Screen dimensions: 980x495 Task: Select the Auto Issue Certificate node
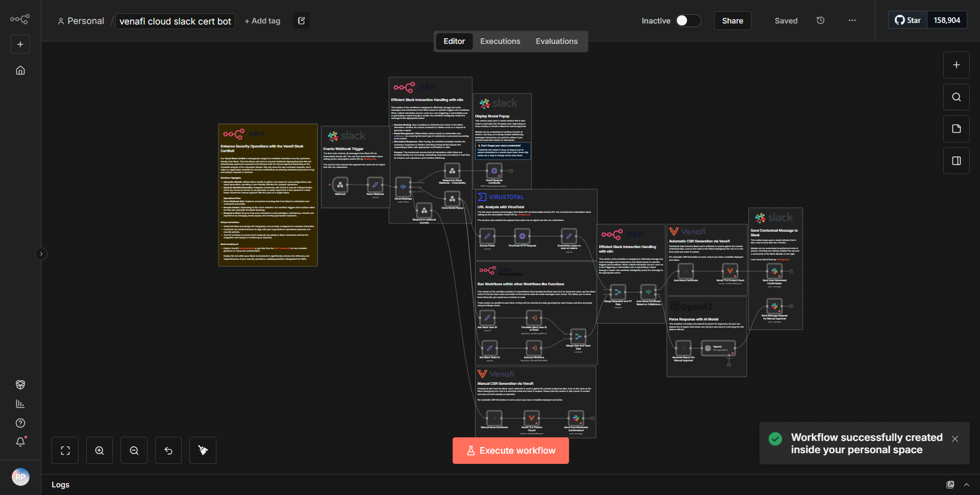(685, 271)
